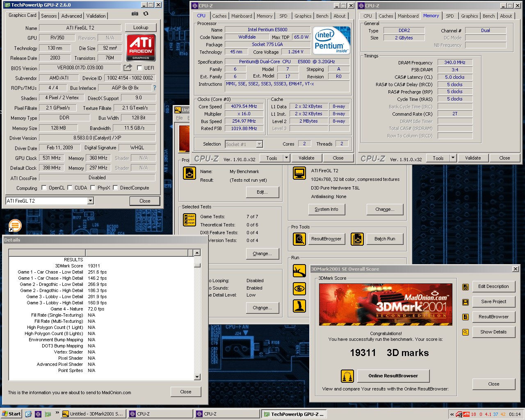Toggle the UEFI checkbox in GPU-Z
Viewport: 525px width, 420px height.
(x=139, y=68)
